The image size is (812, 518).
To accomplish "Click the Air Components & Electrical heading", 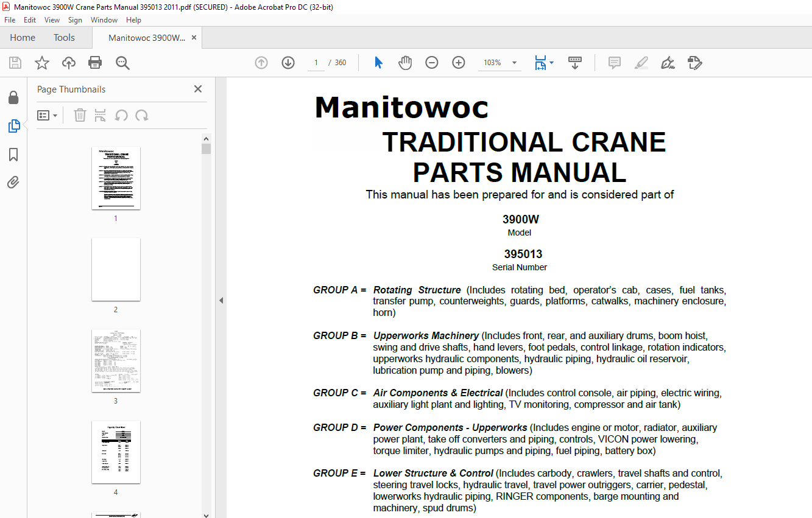I will point(438,393).
